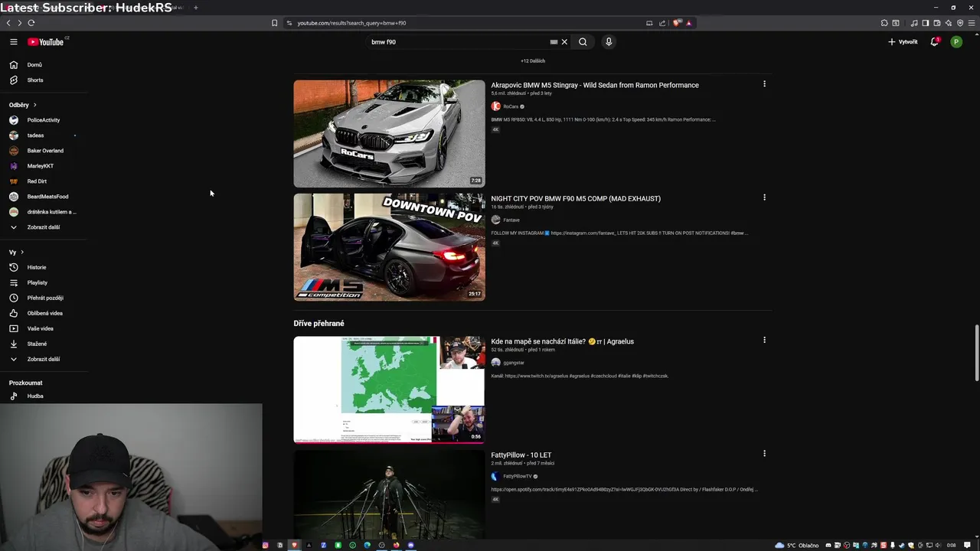Expand Zobrazit další under subscriptions
The height and width of the screenshot is (551, 980).
[x=44, y=227]
